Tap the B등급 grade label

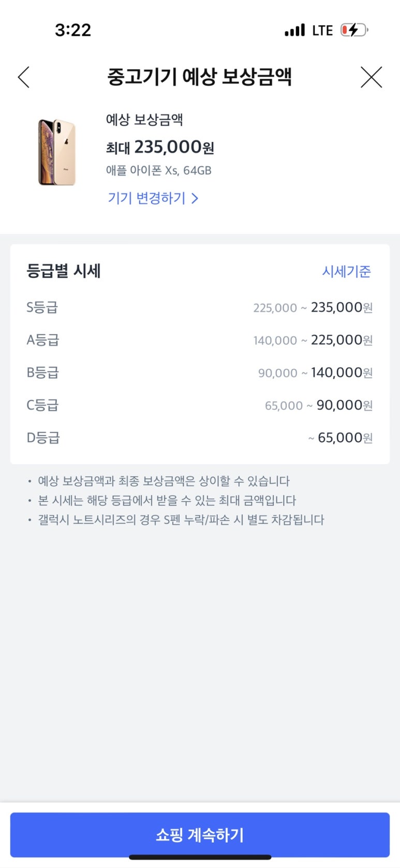coord(43,372)
